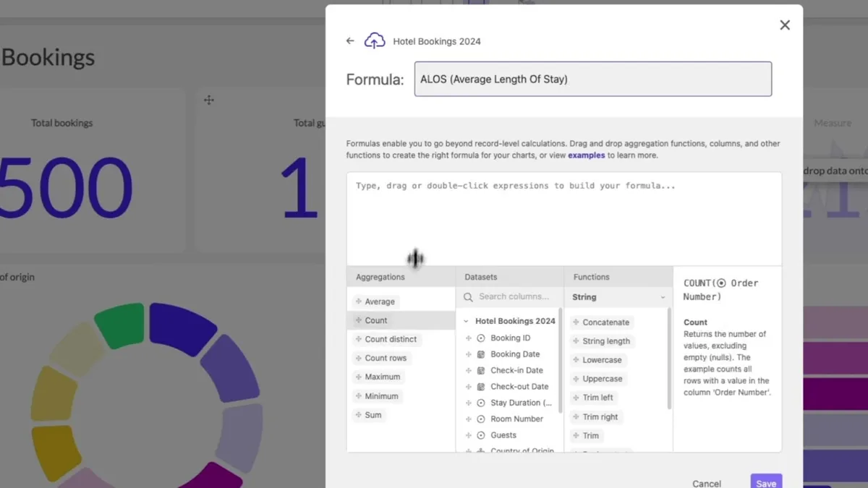Click the Datasets panel header
Viewport: 868px width, 488px height.
510,277
